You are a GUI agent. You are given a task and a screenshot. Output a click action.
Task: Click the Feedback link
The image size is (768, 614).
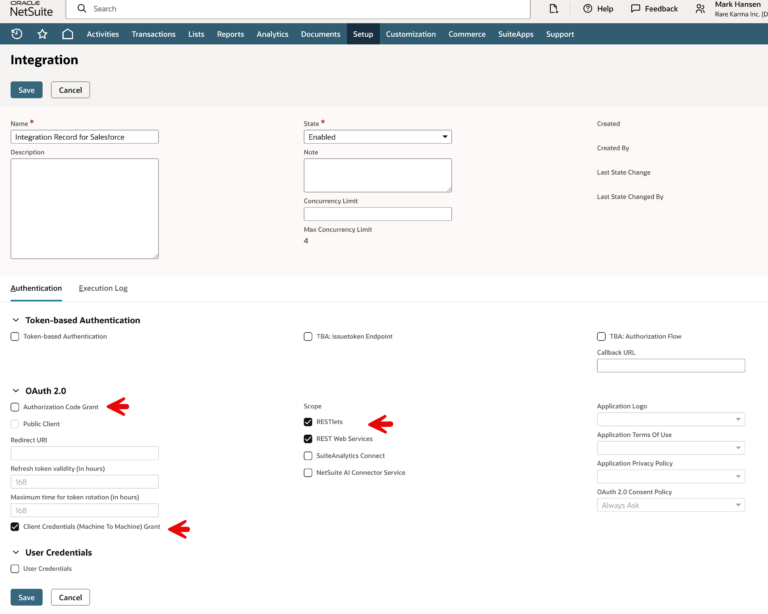[661, 8]
